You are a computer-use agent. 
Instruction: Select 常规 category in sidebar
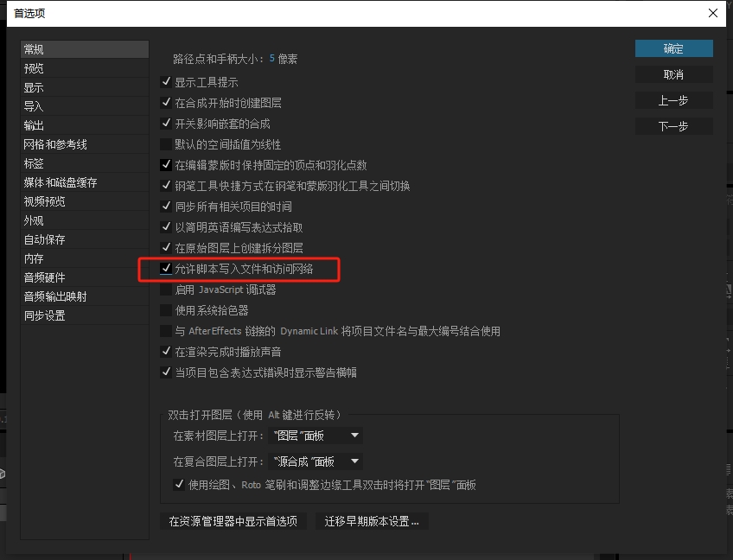coord(85,49)
